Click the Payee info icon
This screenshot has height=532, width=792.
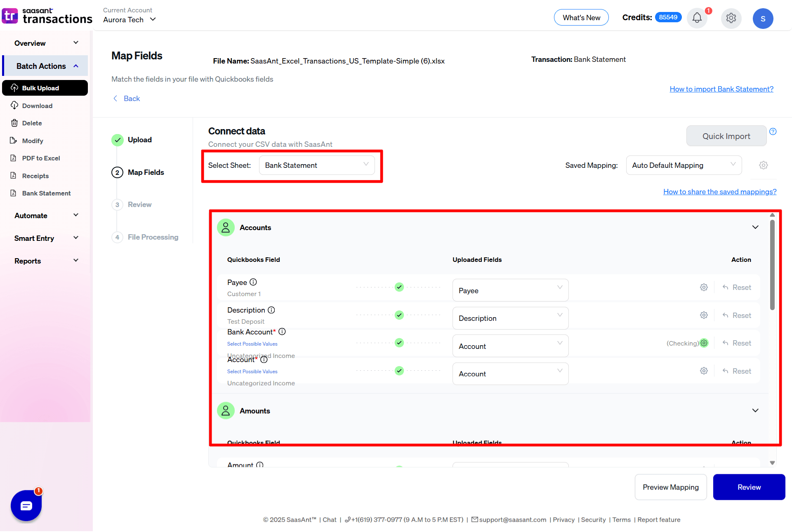pyautogui.click(x=253, y=282)
